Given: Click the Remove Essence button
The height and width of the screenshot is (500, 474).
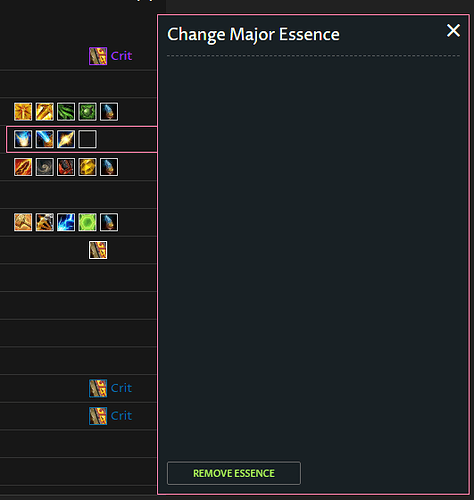Looking at the screenshot, I should tap(234, 473).
